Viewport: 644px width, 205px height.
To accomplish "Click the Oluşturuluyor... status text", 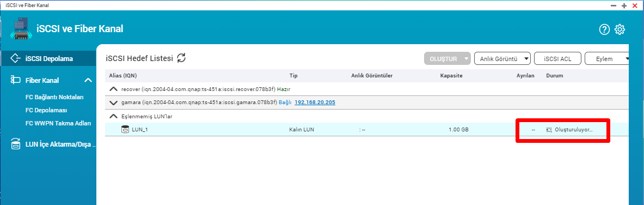I will (x=574, y=130).
